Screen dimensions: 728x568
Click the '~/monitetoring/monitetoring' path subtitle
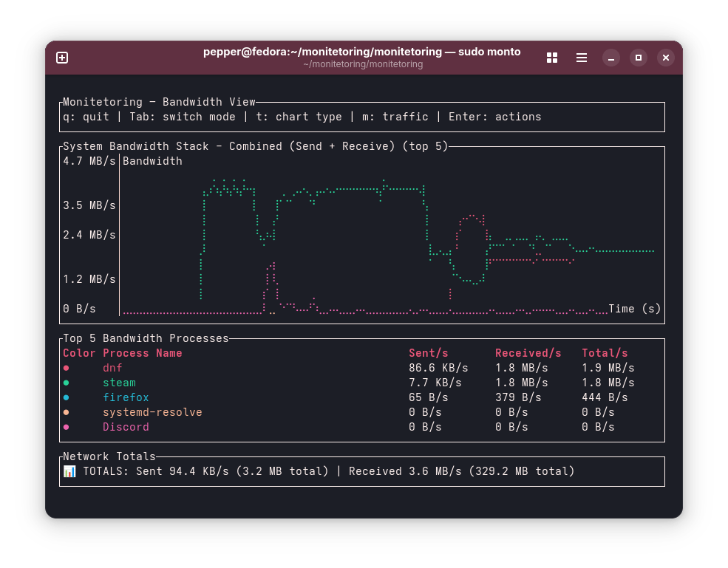pos(363,64)
